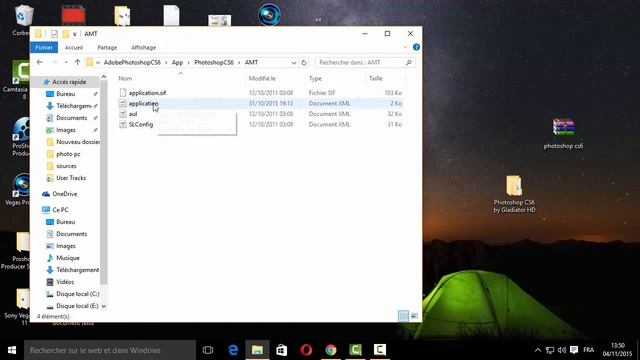
Task: Select the application.sif file
Action: point(147,93)
